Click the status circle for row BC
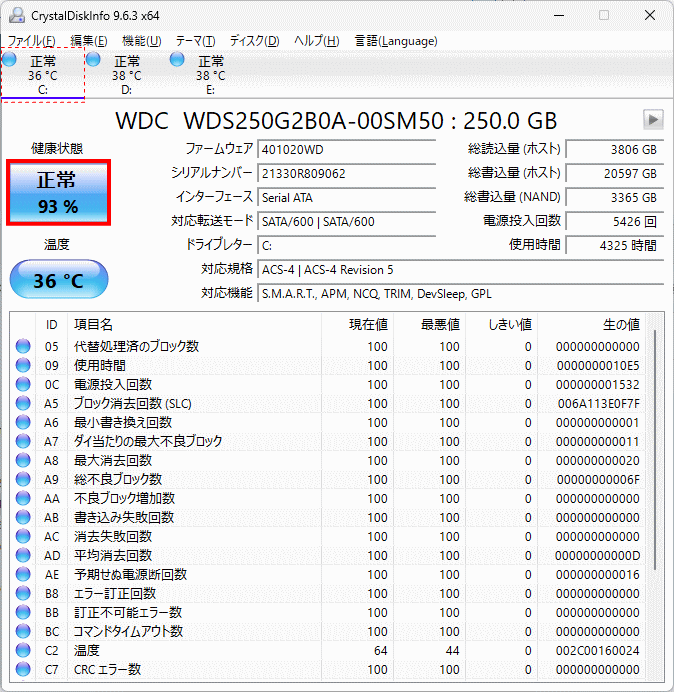674x692 pixels. [23, 632]
